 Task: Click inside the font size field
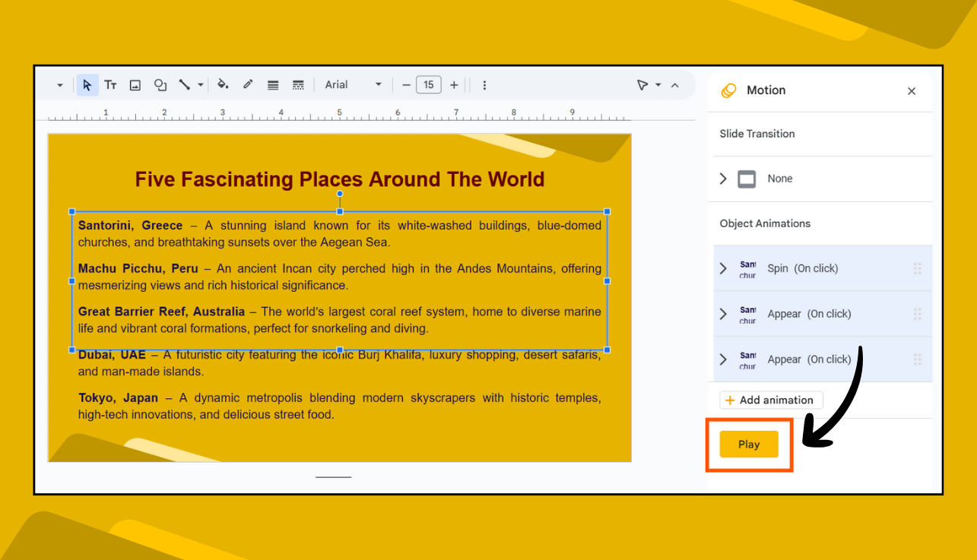(x=428, y=84)
